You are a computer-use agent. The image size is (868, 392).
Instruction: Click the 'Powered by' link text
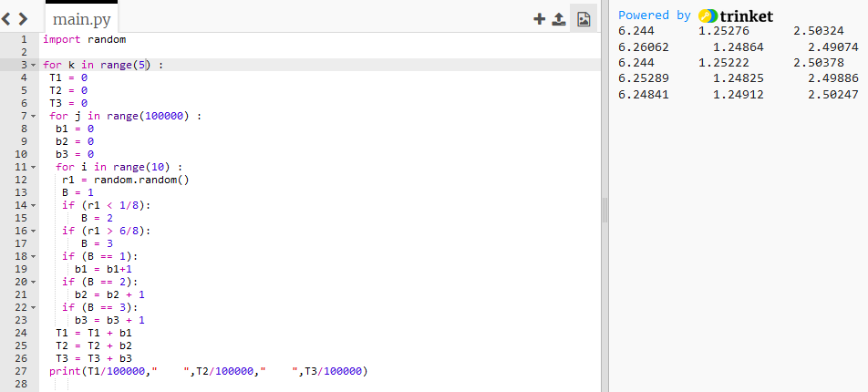pos(654,15)
